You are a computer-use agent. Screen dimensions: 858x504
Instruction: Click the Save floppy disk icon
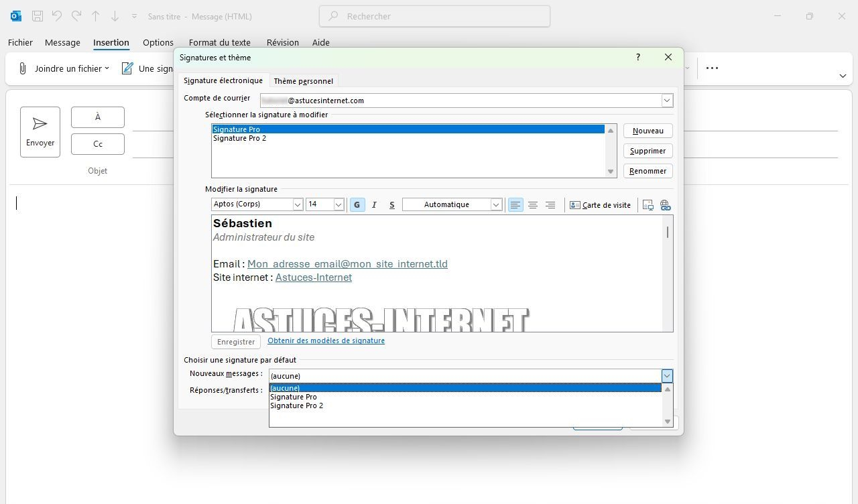point(38,16)
